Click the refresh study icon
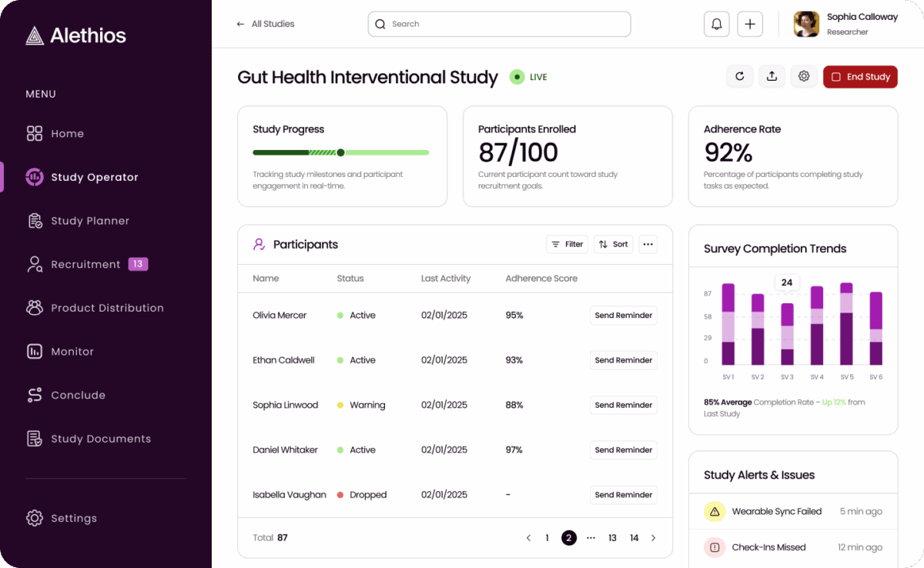 click(739, 76)
